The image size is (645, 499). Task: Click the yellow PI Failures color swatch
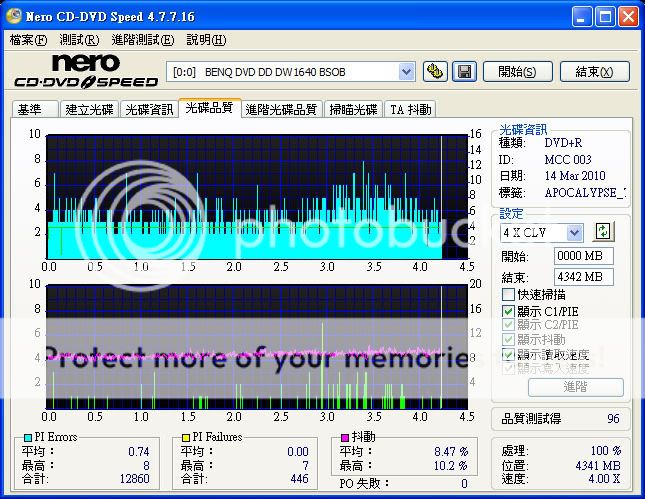pos(186,437)
